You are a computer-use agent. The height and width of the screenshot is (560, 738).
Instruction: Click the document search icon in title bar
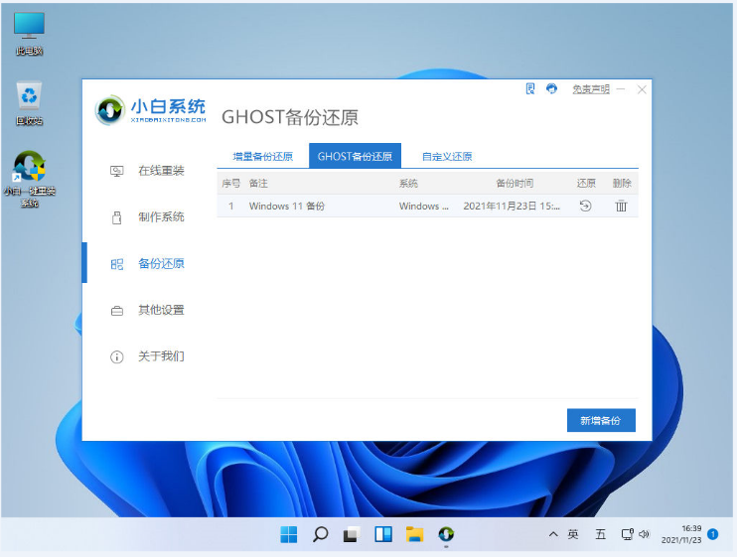tap(530, 89)
